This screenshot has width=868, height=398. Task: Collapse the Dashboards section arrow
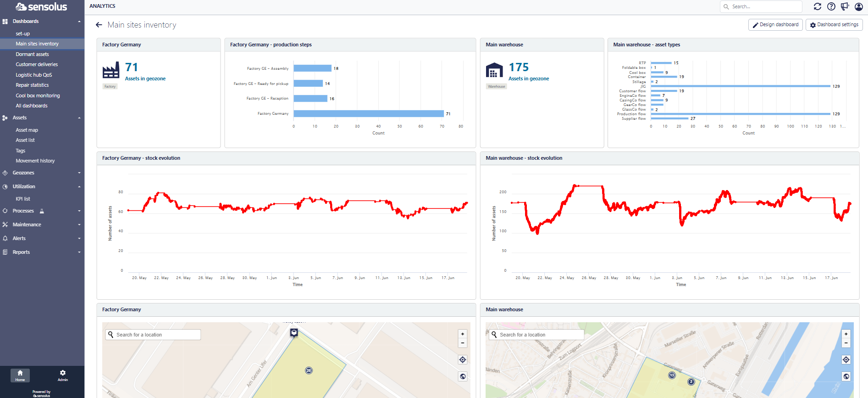[x=79, y=22]
